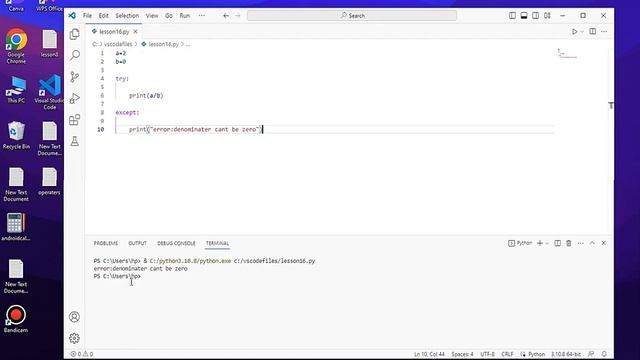Open the Extensions view
Image resolution: width=640 pixels, height=360 pixels.
click(74, 120)
